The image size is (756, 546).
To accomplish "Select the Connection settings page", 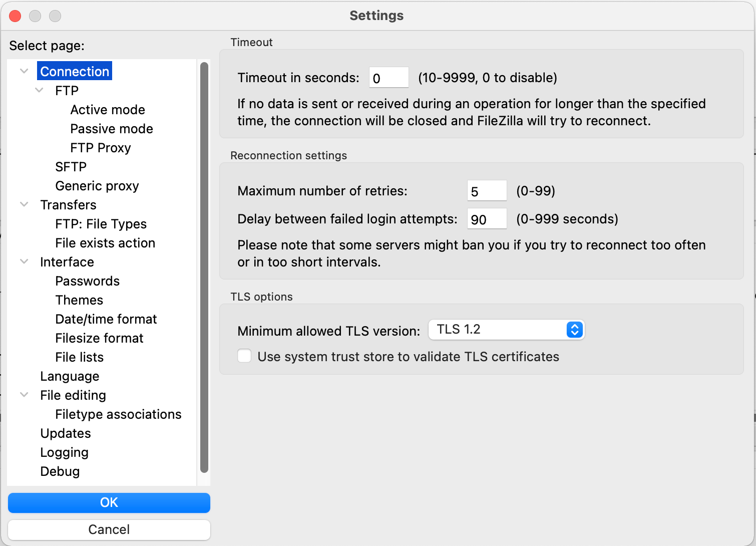I will tap(74, 71).
